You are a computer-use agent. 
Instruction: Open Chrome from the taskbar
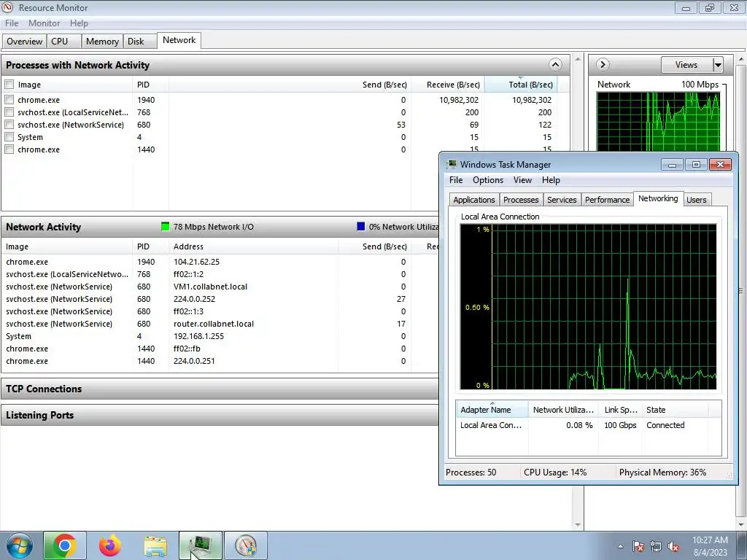pyautogui.click(x=65, y=545)
